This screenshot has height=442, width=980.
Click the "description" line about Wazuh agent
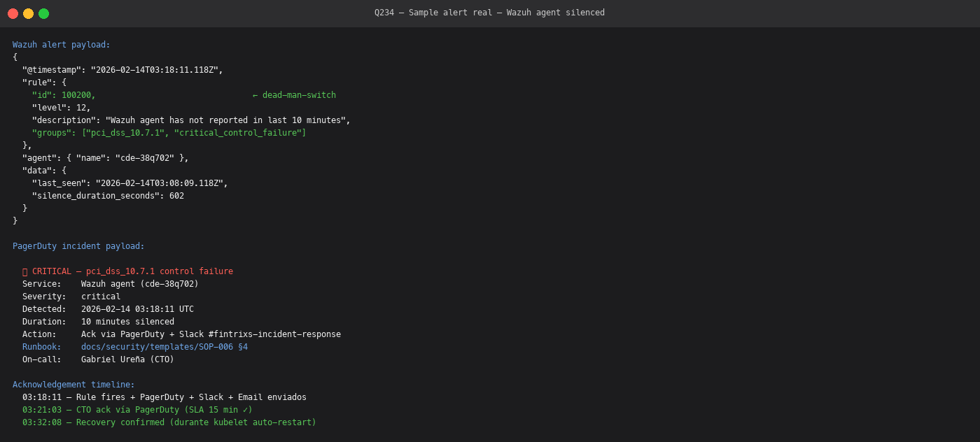click(x=191, y=120)
